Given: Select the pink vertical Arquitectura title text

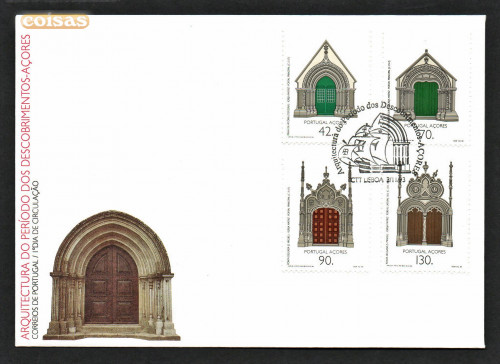Looking at the screenshot, I should pos(26,187).
